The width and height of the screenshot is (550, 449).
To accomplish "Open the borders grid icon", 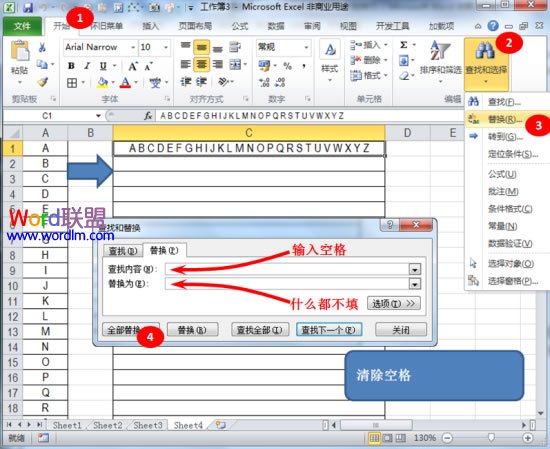I will pos(72,83).
